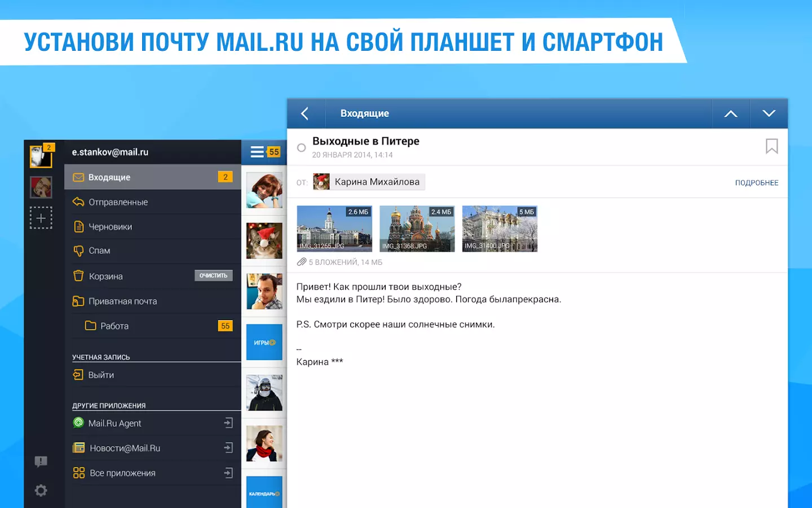Viewport: 812px width, 508px height.
Task: Open message from the red-haired woman avatar
Action: point(264,190)
